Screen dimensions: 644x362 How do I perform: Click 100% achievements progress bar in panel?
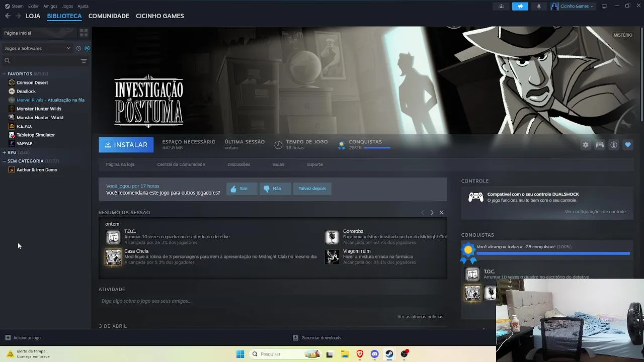tap(553, 253)
